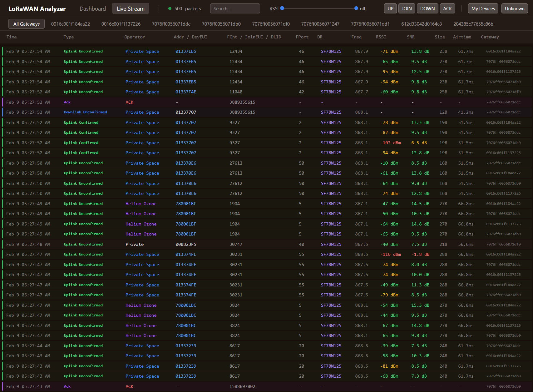Toggle the JOIN packet filter
The height and width of the screenshot is (392, 533).
click(406, 9)
